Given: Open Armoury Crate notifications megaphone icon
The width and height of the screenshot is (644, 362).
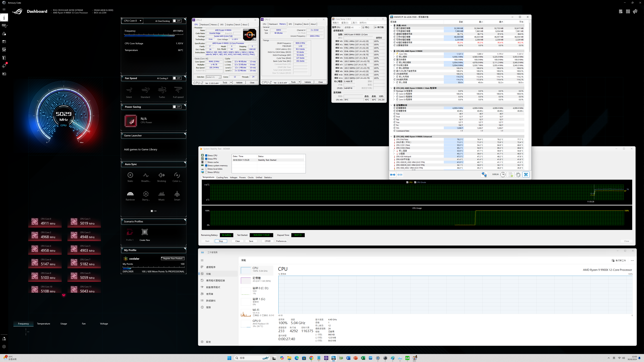Looking at the screenshot, I should pyautogui.click(x=635, y=12).
